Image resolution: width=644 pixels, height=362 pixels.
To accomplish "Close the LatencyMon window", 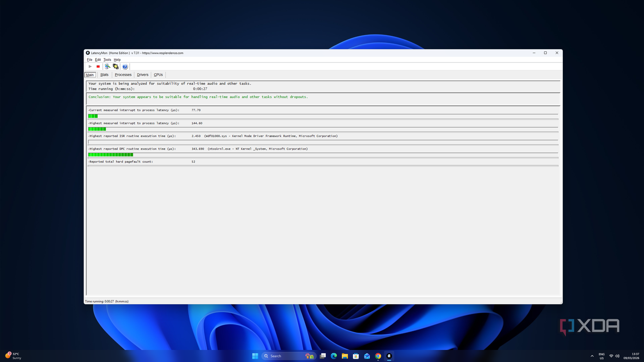I will [x=557, y=53].
